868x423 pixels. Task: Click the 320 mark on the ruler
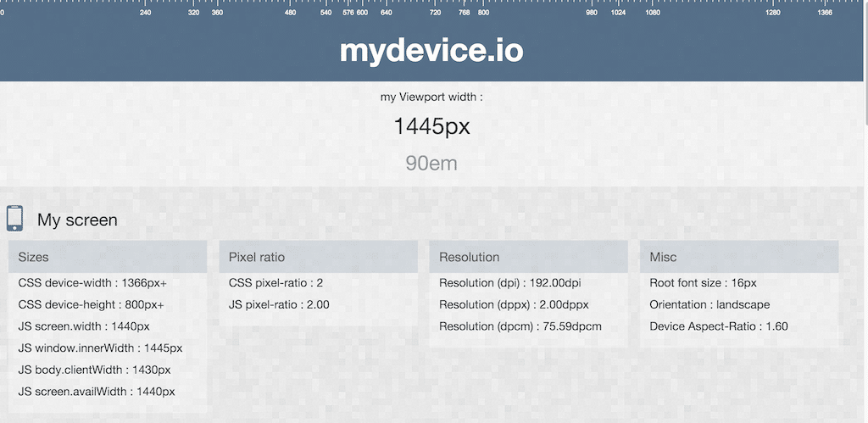pyautogui.click(x=193, y=13)
